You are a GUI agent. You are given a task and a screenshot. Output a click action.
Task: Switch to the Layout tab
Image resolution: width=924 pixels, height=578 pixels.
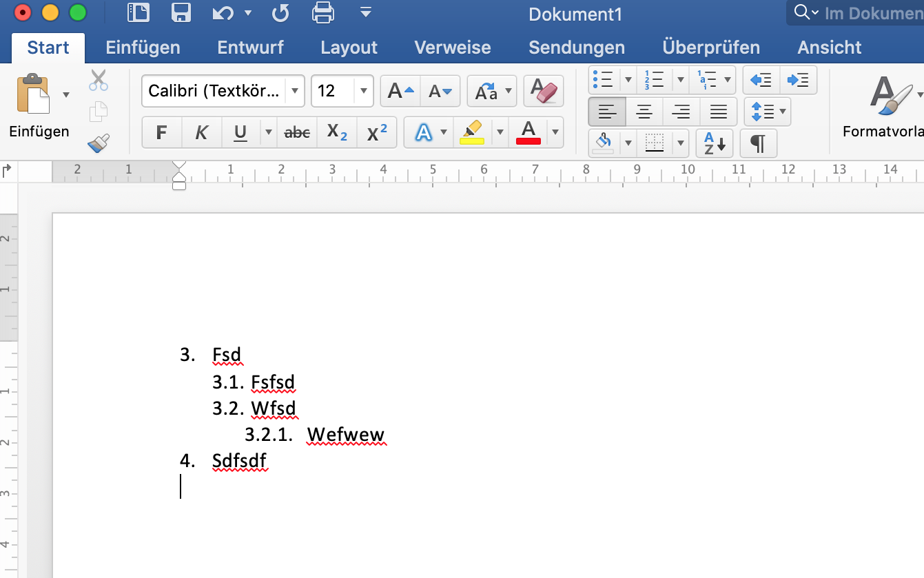[x=349, y=48]
